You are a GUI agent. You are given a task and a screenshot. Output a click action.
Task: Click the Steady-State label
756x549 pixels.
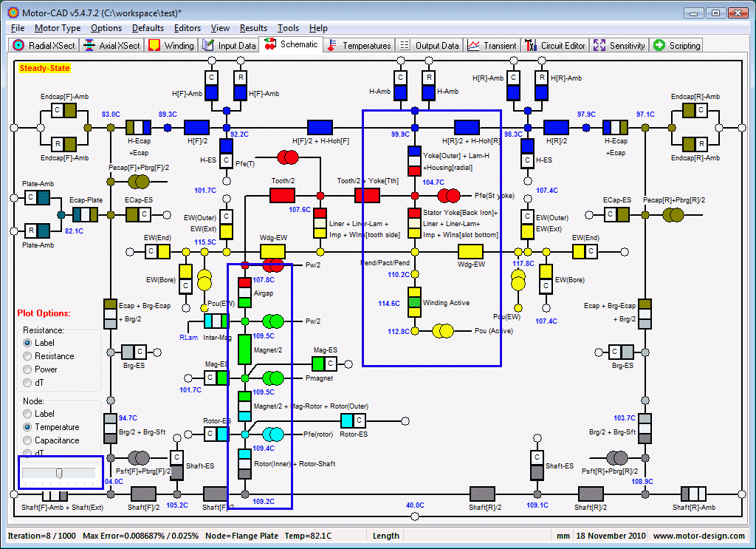tap(44, 68)
